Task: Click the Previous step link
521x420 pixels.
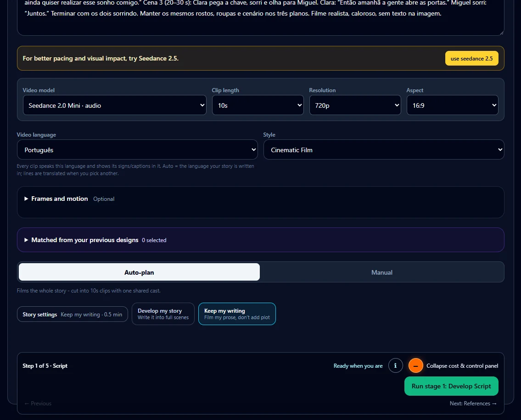Action: coord(38,403)
